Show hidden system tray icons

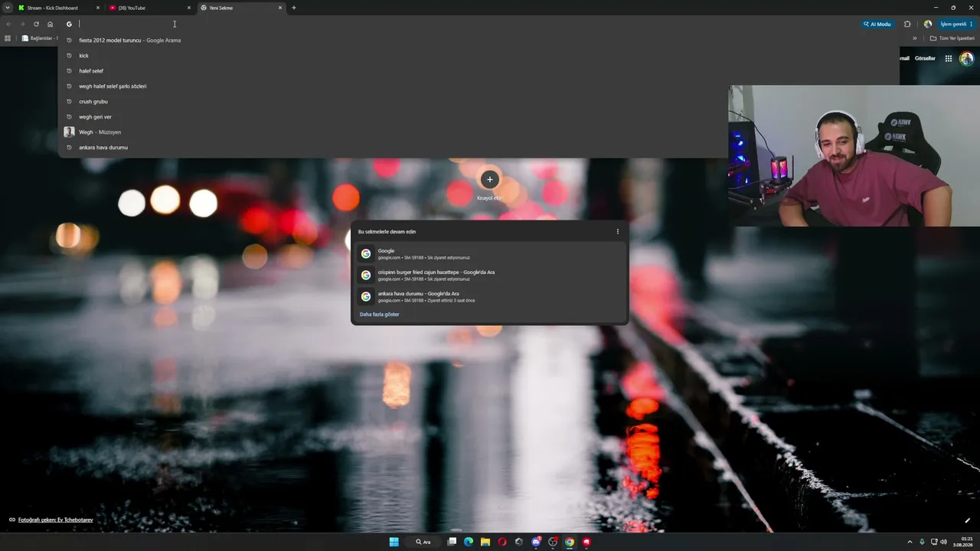click(x=910, y=542)
